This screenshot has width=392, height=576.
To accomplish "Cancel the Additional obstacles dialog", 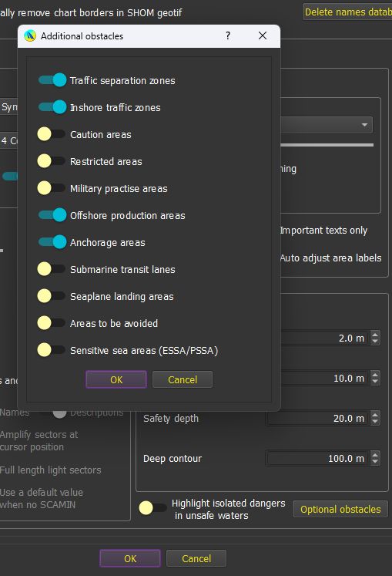I will pyautogui.click(x=183, y=379).
